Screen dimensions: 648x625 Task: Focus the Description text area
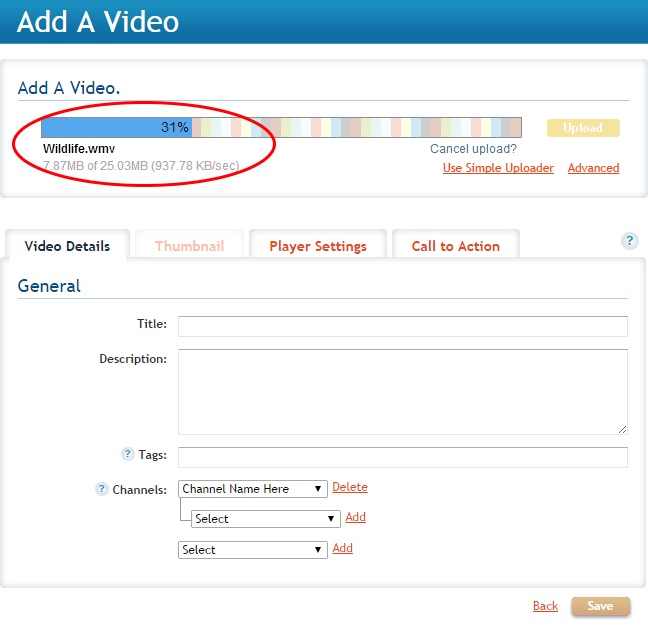403,392
